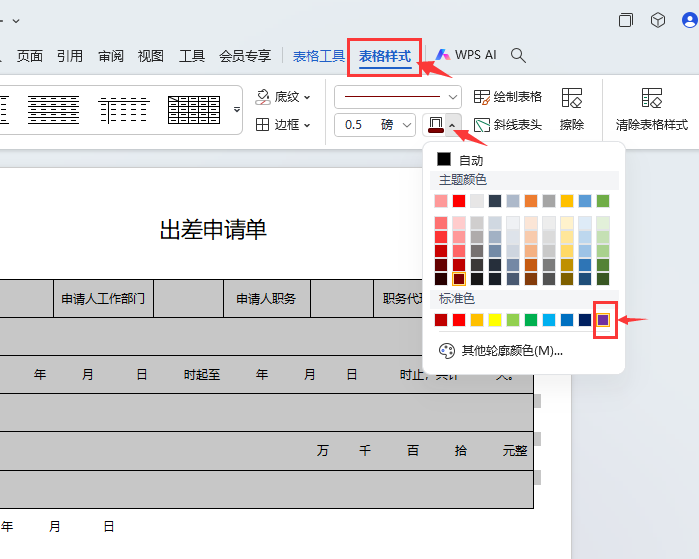Apply the full grid table style thumbnail

coord(194,110)
